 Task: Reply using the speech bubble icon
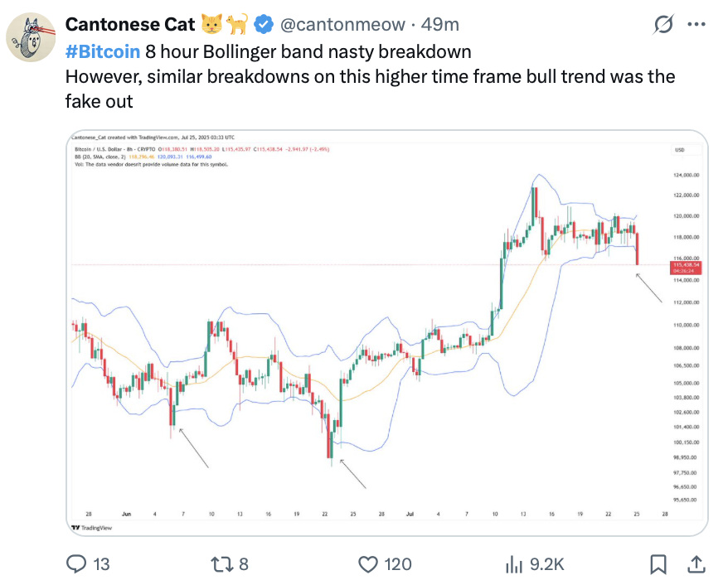pyautogui.click(x=76, y=563)
